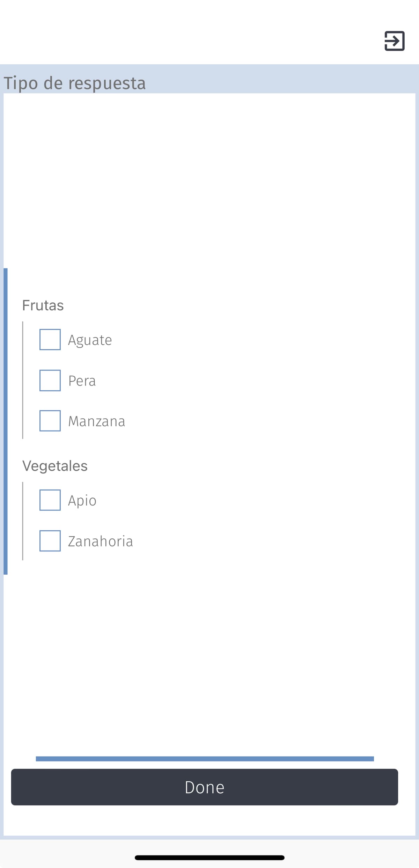Check the Apio checkbox
Screen dimensions: 419x868
[x=50, y=500]
